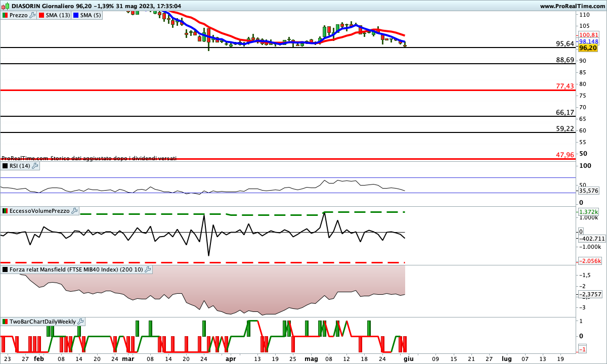The height and width of the screenshot is (364, 607).
Task: Click the -2,3757 Mansfield value label
Action: pyautogui.click(x=590, y=294)
